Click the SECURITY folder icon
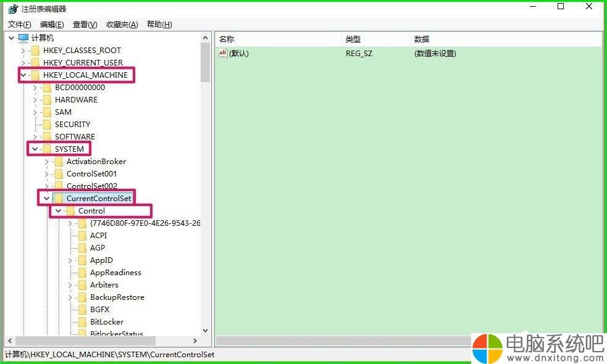607x364 pixels. [47, 125]
